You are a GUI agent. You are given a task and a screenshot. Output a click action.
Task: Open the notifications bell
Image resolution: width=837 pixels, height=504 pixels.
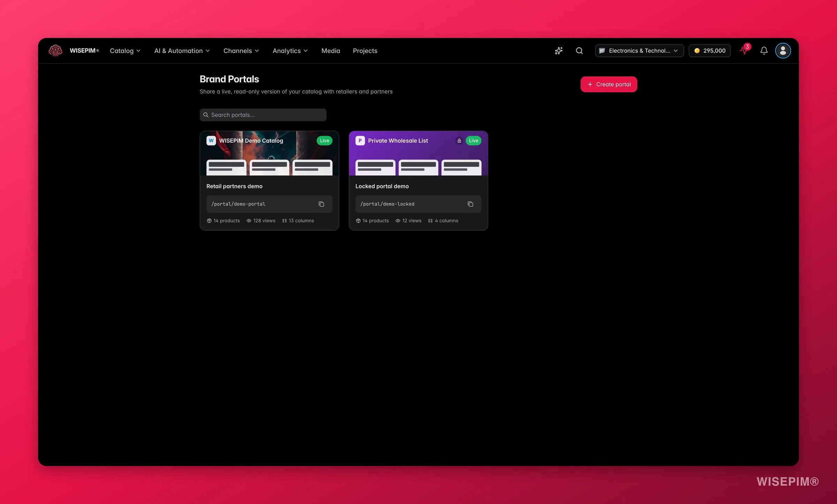764,51
